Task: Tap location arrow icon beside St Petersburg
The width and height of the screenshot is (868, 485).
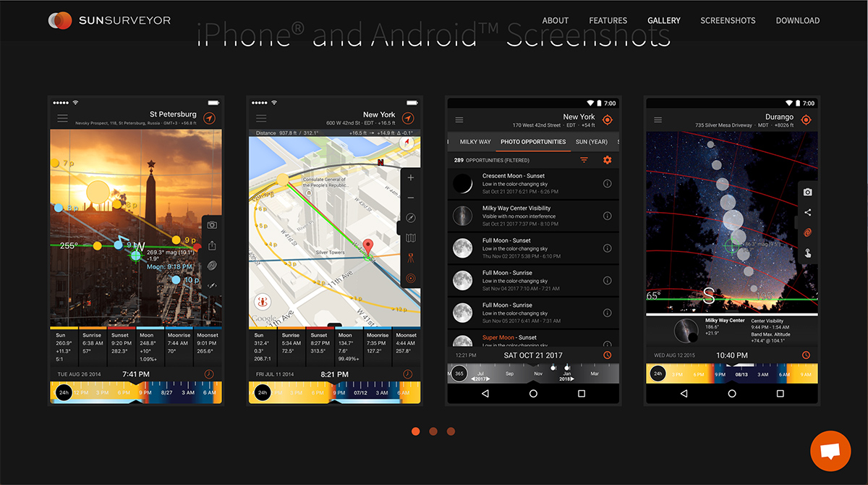Action: click(209, 118)
